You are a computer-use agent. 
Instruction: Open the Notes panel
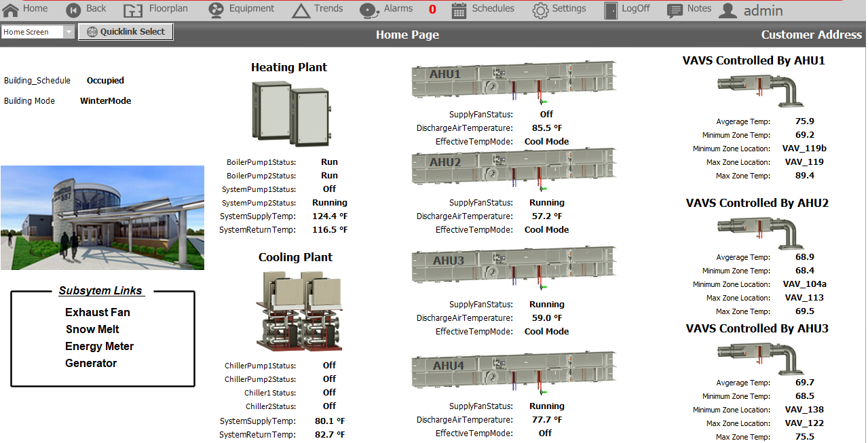tap(688, 9)
